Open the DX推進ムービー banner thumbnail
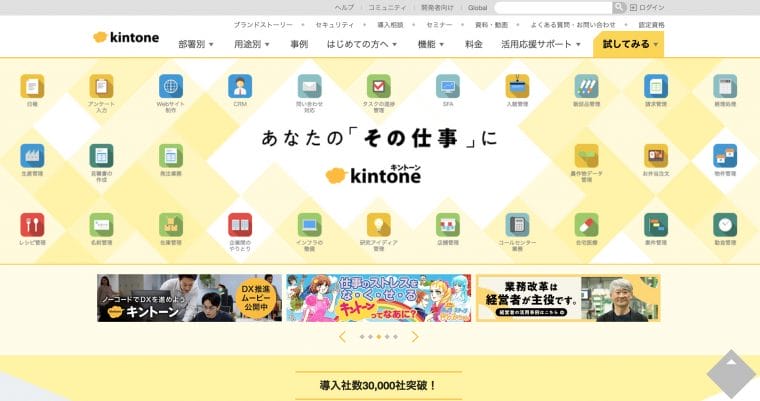 click(189, 298)
